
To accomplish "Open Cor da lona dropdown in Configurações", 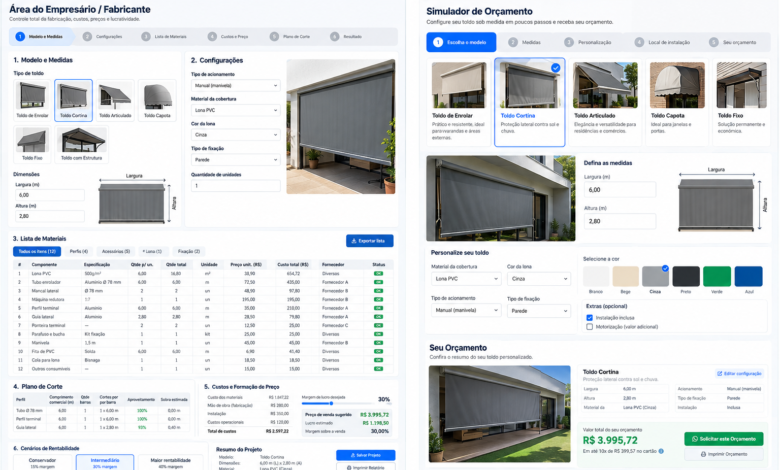I will [235, 135].
